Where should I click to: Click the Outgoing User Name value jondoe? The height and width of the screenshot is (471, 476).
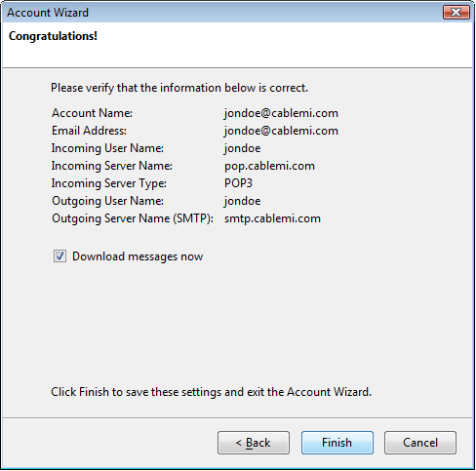point(243,201)
